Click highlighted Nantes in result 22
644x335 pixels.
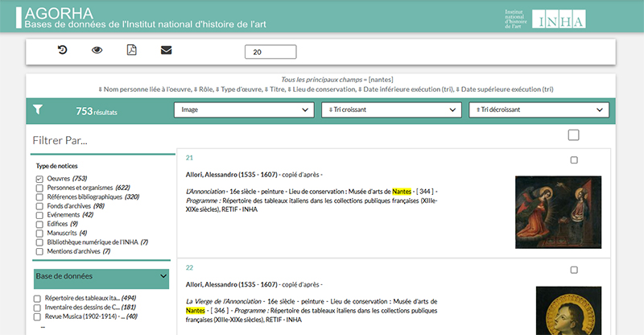tap(196, 310)
